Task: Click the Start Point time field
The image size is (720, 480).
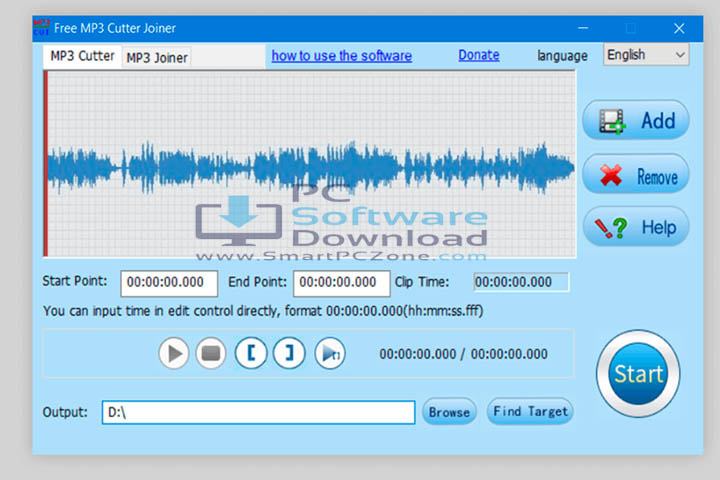Action: (169, 283)
